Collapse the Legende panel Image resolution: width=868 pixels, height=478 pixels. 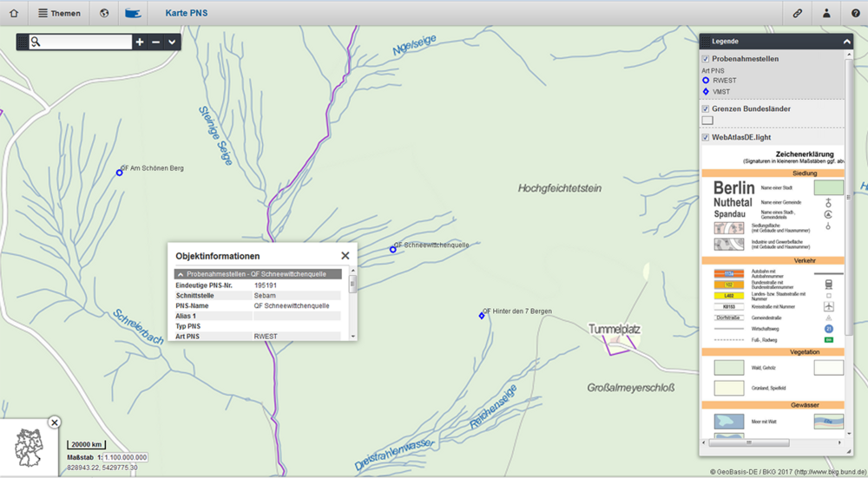[846, 42]
